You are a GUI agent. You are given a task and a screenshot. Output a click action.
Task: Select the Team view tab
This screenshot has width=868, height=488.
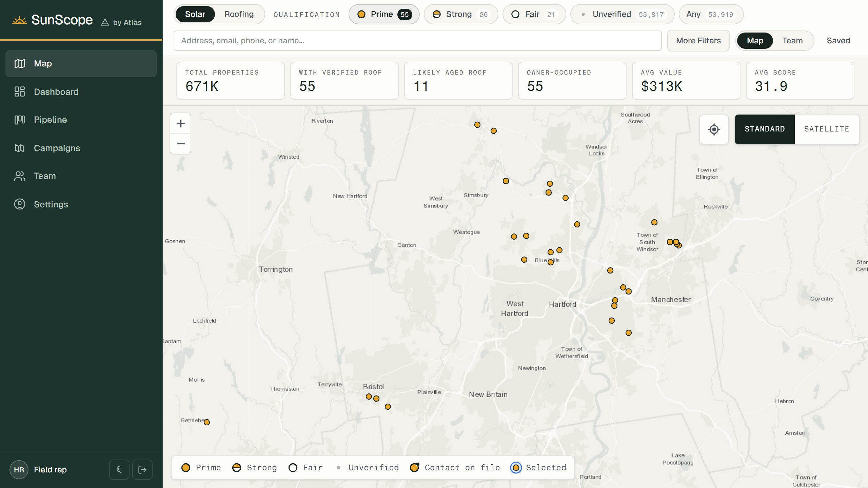click(x=793, y=41)
